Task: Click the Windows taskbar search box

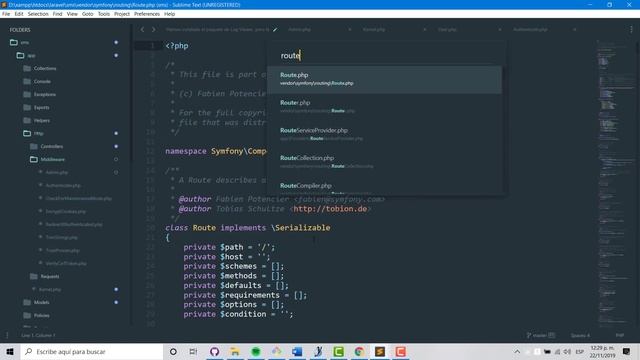Action: click(x=92, y=351)
